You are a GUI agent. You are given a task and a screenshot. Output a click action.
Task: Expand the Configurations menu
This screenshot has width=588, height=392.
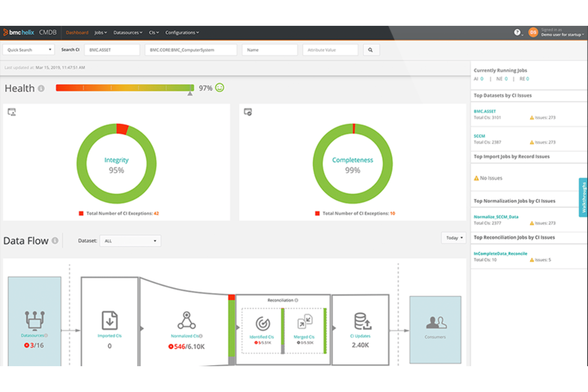tap(182, 33)
